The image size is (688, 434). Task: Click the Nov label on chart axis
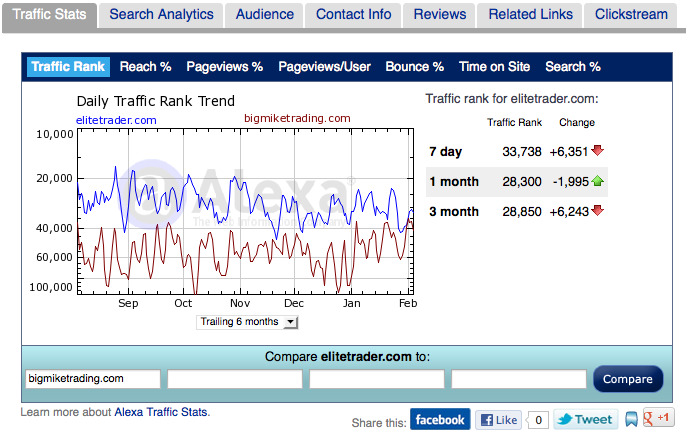click(240, 303)
